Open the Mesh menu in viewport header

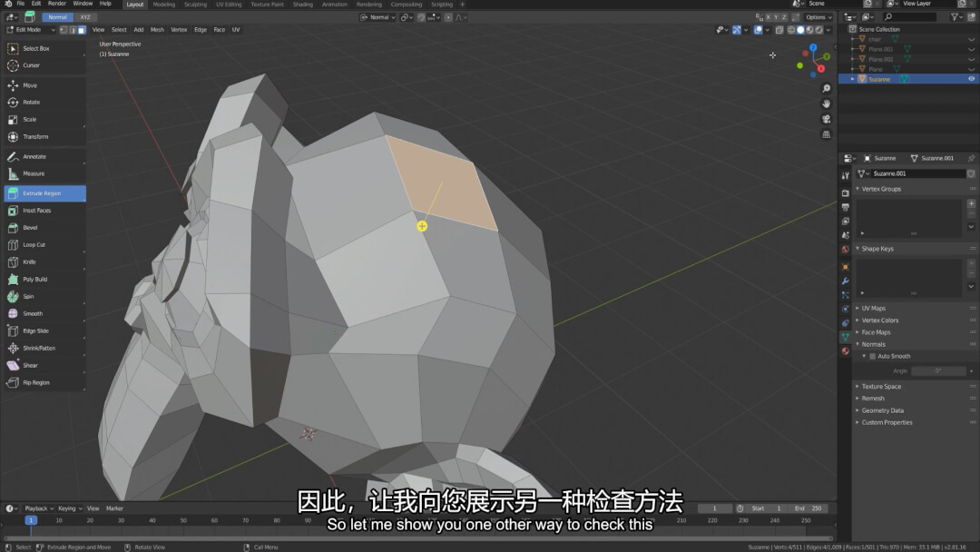(157, 29)
